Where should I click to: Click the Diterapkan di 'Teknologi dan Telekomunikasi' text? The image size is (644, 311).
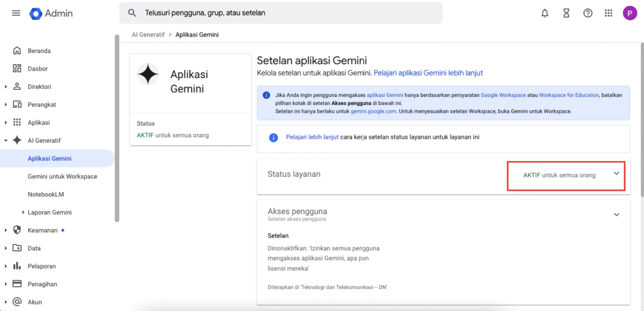[328, 286]
